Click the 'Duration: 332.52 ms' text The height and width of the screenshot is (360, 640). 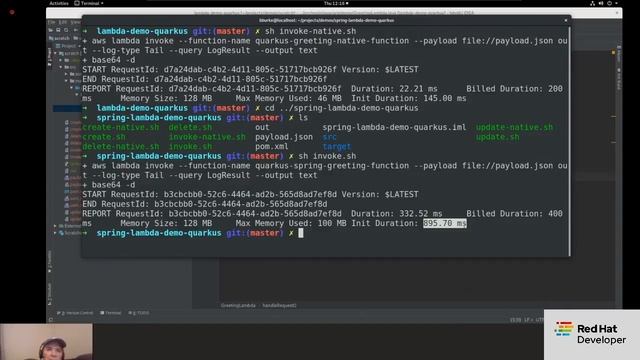(397, 213)
